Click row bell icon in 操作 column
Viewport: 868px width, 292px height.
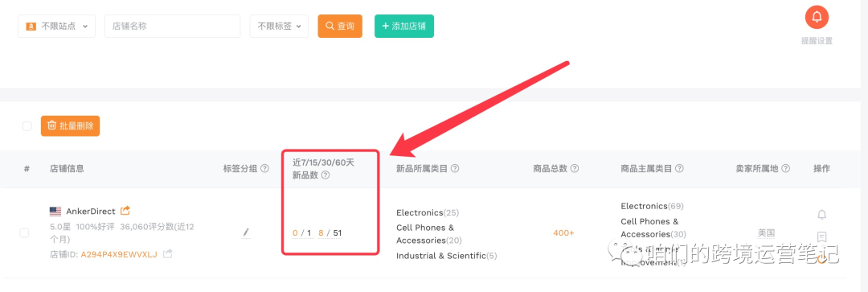pos(822,215)
